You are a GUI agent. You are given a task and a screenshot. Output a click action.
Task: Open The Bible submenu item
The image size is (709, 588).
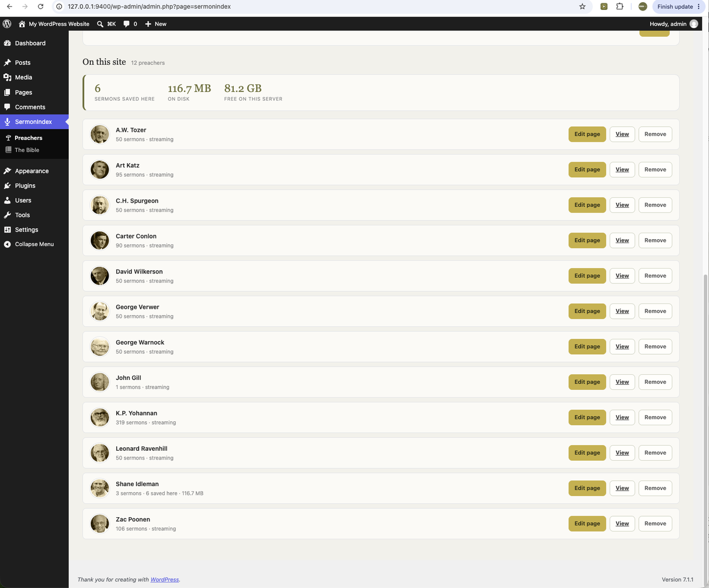[x=27, y=150]
